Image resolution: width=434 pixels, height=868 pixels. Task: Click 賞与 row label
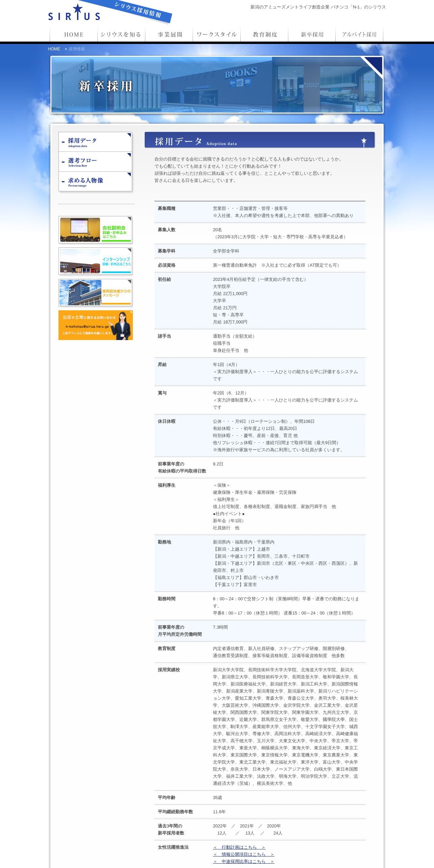coord(162,393)
